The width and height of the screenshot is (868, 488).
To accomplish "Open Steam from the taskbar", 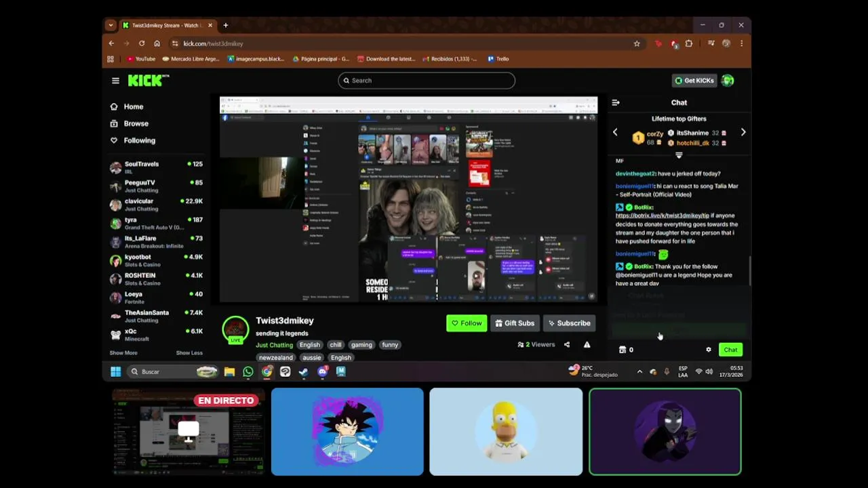I will click(x=303, y=371).
